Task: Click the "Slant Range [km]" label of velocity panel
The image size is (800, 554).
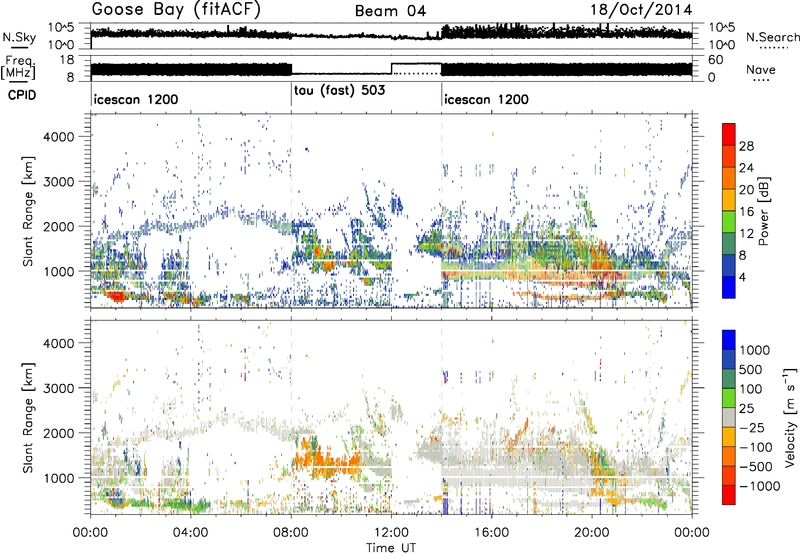Action: [x=28, y=418]
